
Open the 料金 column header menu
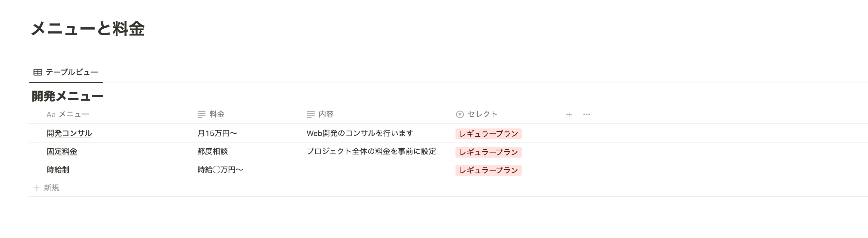(x=247, y=115)
